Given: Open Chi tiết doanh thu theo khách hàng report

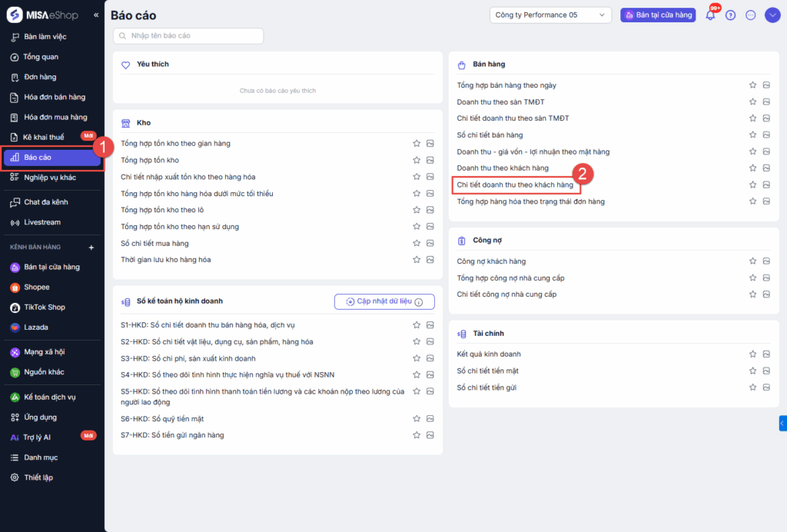Looking at the screenshot, I should tap(515, 185).
